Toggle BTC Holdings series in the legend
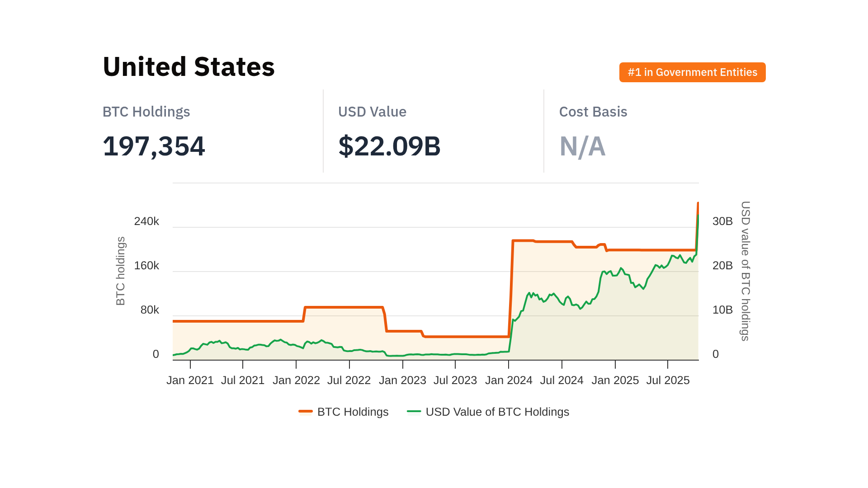868x488 pixels. [353, 412]
